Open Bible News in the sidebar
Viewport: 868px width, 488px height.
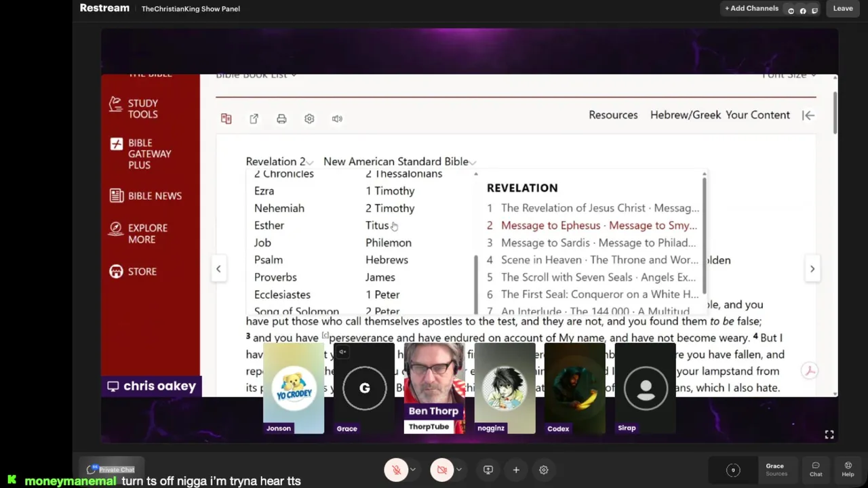tap(146, 196)
